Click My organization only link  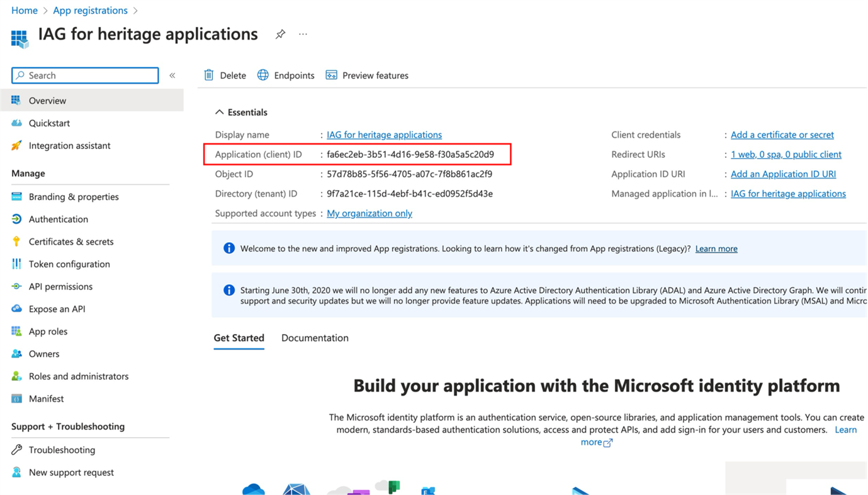[x=369, y=213]
